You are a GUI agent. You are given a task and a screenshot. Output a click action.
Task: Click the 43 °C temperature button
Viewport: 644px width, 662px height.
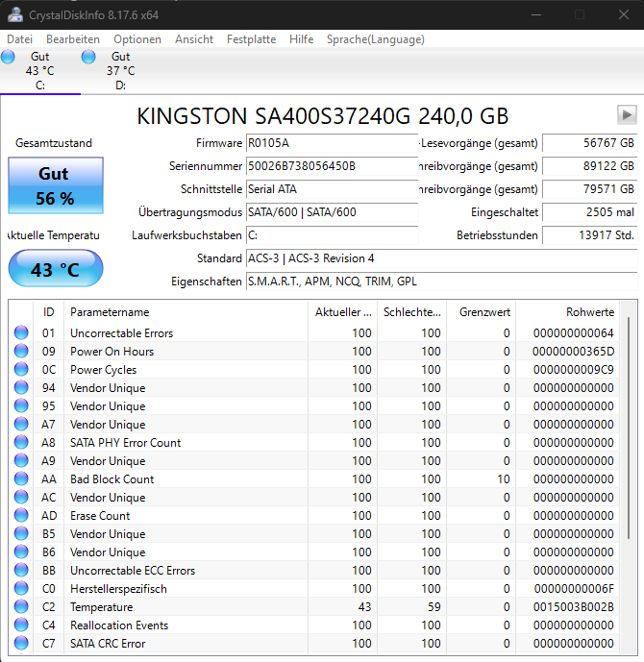(56, 268)
